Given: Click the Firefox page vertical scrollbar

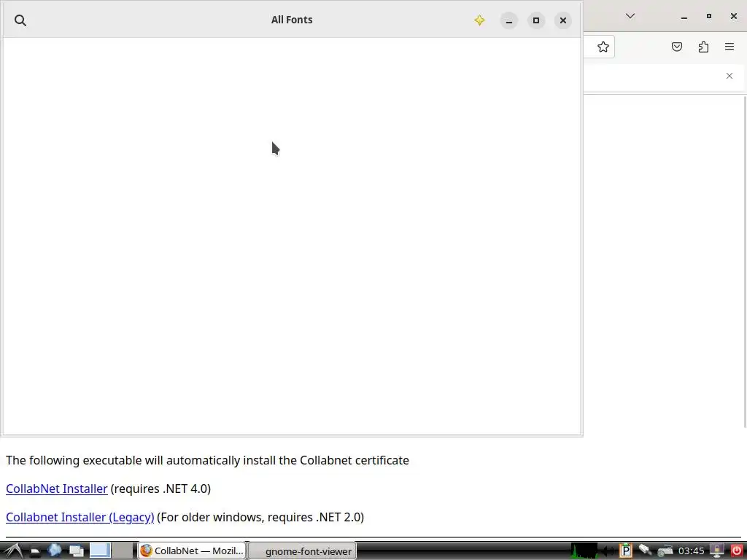Looking at the screenshot, I should pos(745,262).
